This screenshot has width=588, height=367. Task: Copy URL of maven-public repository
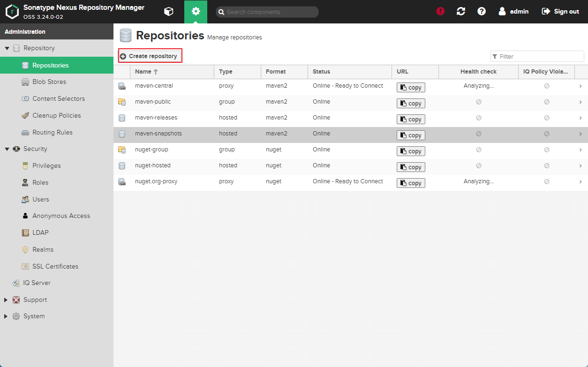click(411, 103)
